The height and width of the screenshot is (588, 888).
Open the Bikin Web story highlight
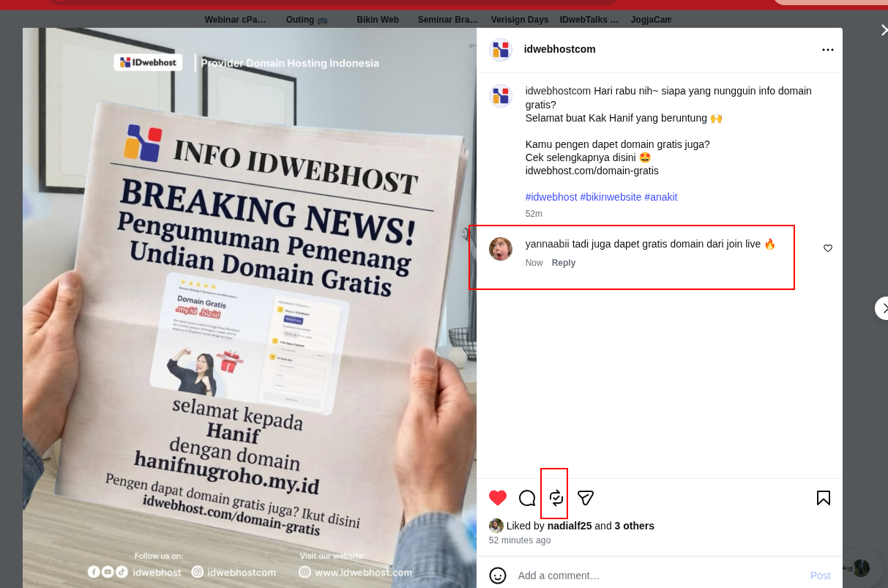(378, 20)
